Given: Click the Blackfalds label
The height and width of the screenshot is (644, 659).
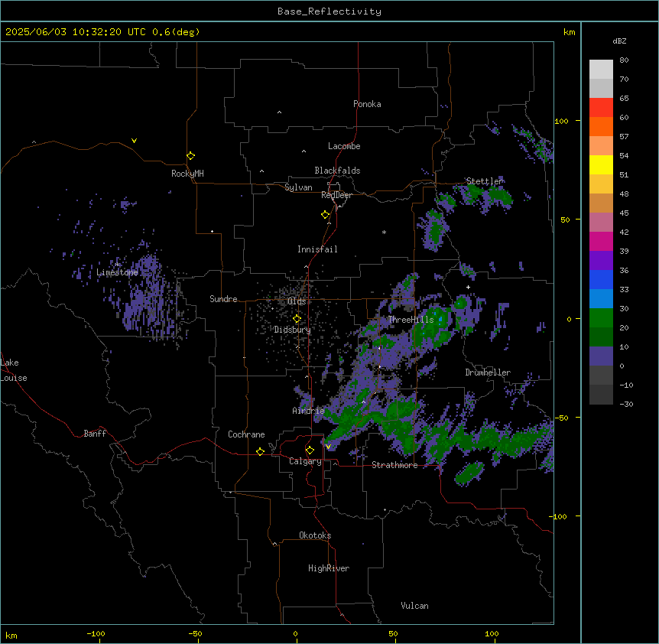Looking at the screenshot, I should [337, 171].
